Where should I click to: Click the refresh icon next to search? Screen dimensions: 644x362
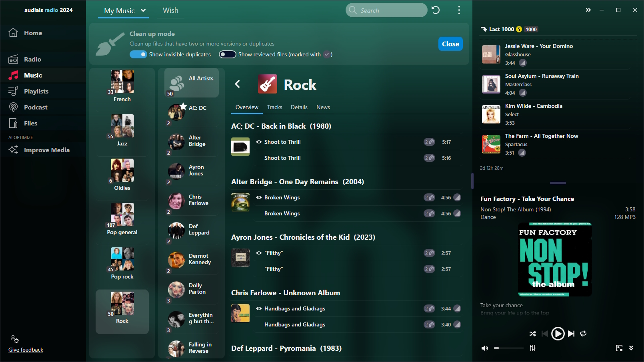(436, 10)
